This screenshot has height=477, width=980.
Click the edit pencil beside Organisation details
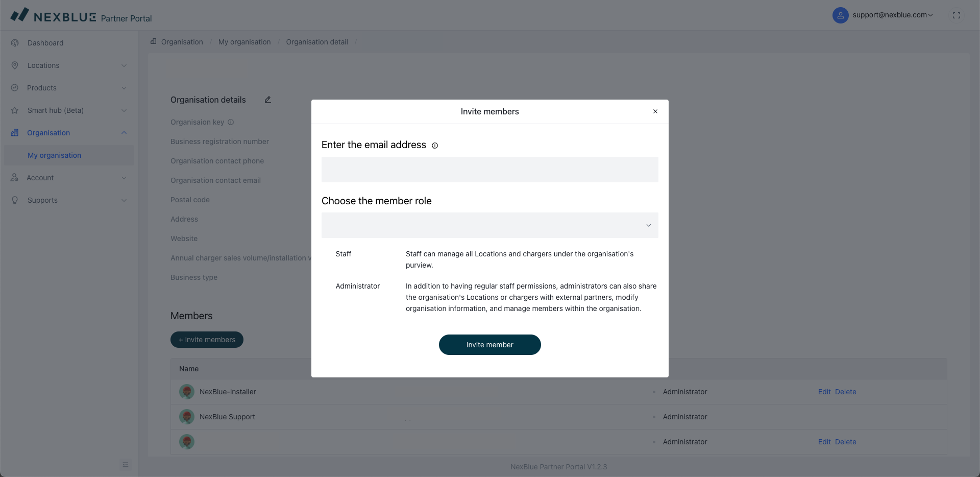click(267, 100)
